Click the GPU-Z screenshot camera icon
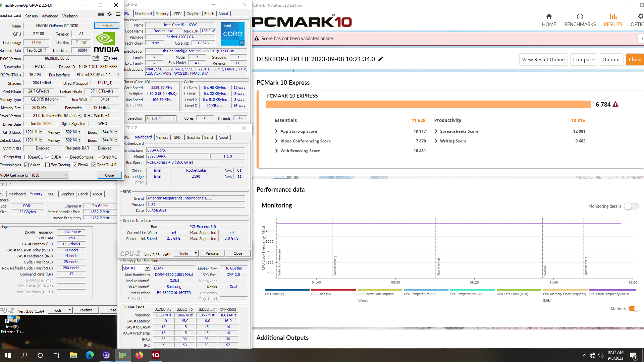Image resolution: width=644 pixels, height=362 pixels. 101,14
